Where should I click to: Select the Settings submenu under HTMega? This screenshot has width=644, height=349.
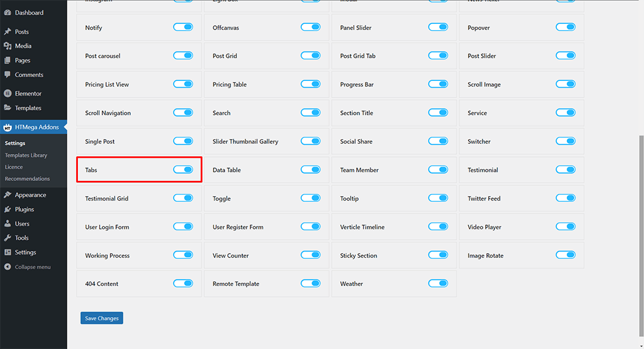(x=15, y=144)
